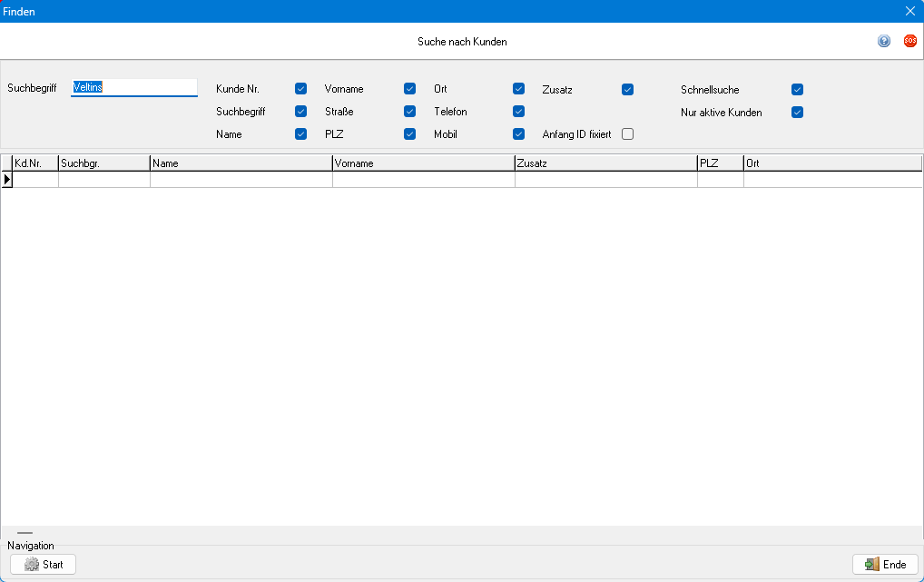Sort by Kd.Nr. column header

tap(34, 163)
